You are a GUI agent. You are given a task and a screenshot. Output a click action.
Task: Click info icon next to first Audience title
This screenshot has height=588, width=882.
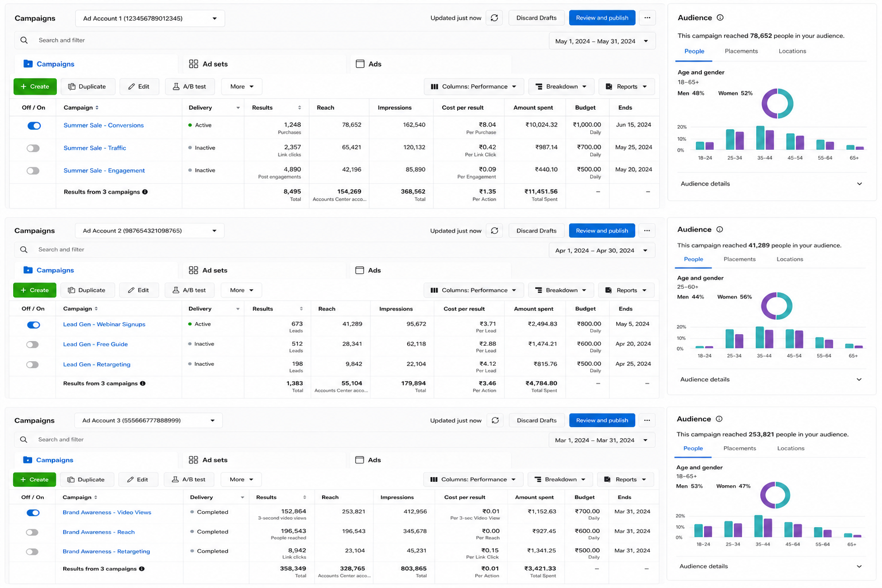(x=720, y=18)
